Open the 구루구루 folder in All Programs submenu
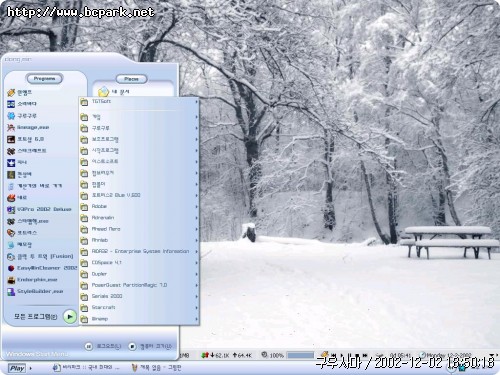The width and height of the screenshot is (500, 375). pyautogui.click(x=139, y=128)
